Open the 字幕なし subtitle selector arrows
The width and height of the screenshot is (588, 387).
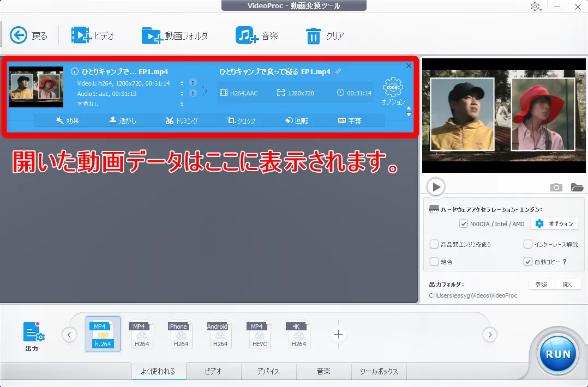182,104
